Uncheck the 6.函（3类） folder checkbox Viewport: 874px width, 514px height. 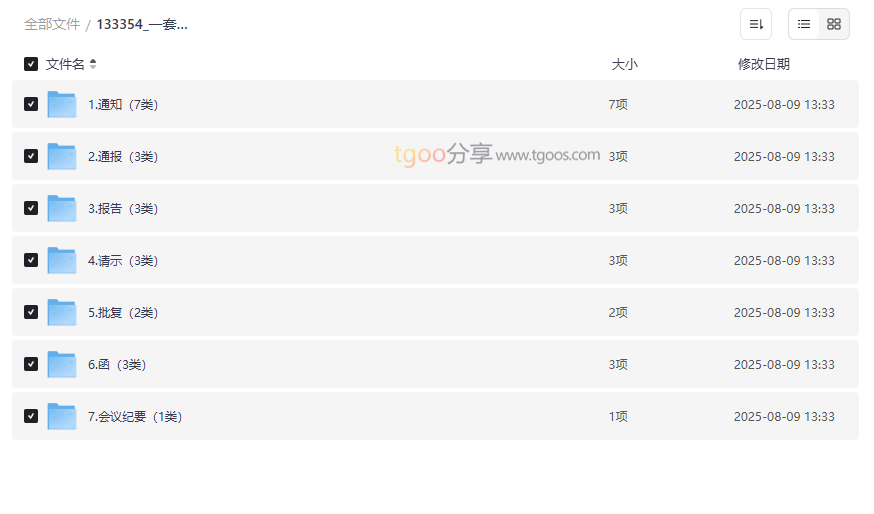pyautogui.click(x=31, y=364)
